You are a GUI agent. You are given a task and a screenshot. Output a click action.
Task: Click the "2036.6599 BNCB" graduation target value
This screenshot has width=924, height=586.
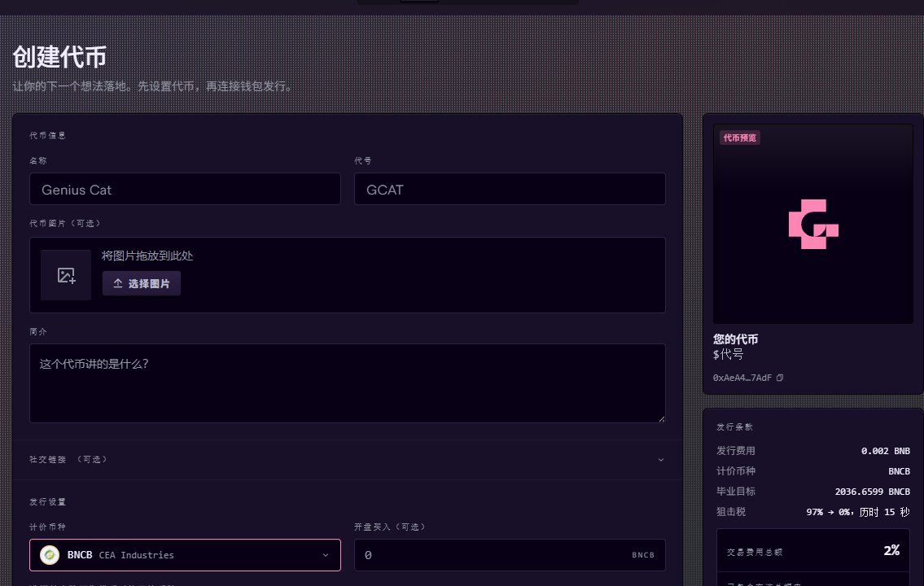click(873, 491)
